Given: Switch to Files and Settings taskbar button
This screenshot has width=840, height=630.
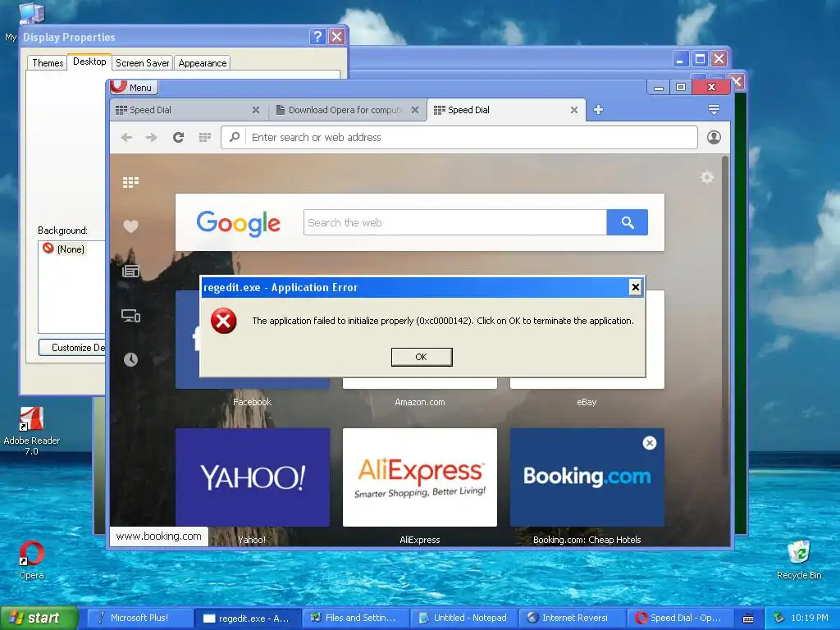Looking at the screenshot, I should 356,618.
